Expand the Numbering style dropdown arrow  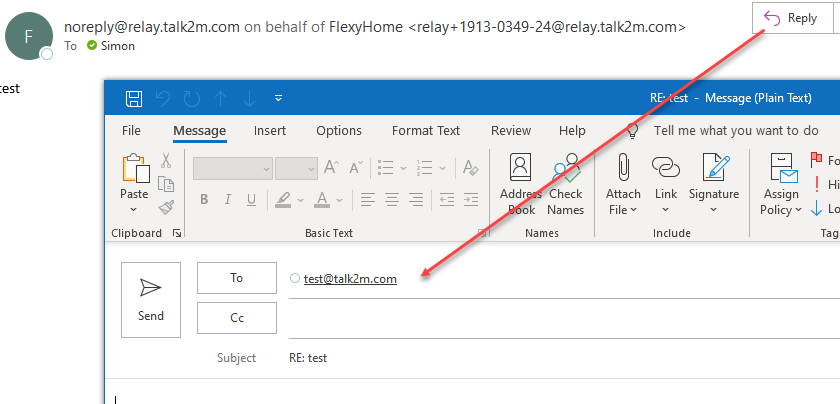[442, 168]
